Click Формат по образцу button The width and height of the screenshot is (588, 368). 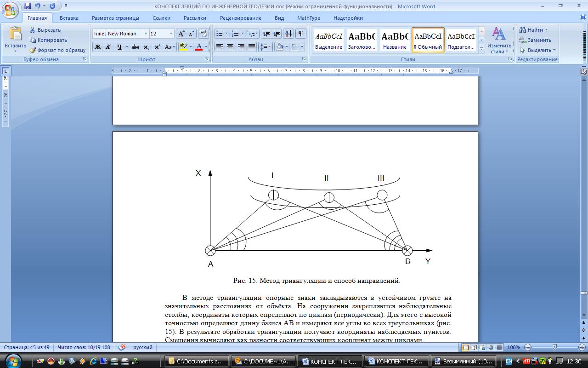coord(57,50)
